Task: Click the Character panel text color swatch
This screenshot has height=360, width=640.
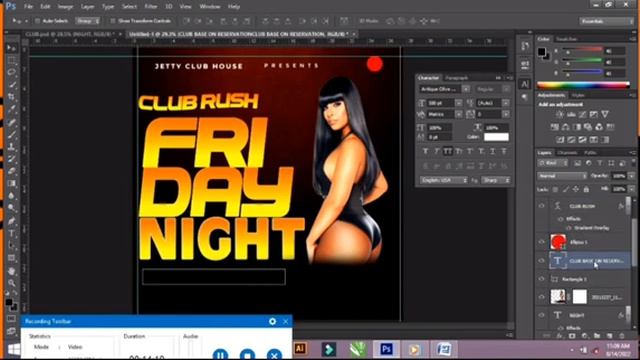Action: (x=496, y=137)
